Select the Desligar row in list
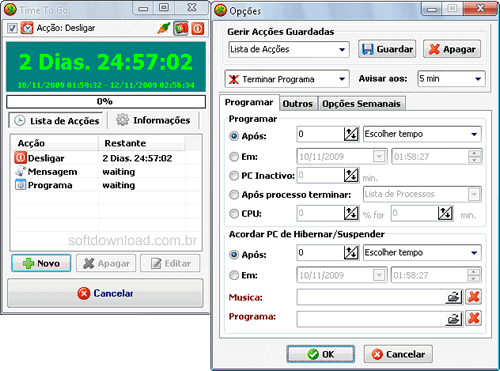 (x=106, y=158)
